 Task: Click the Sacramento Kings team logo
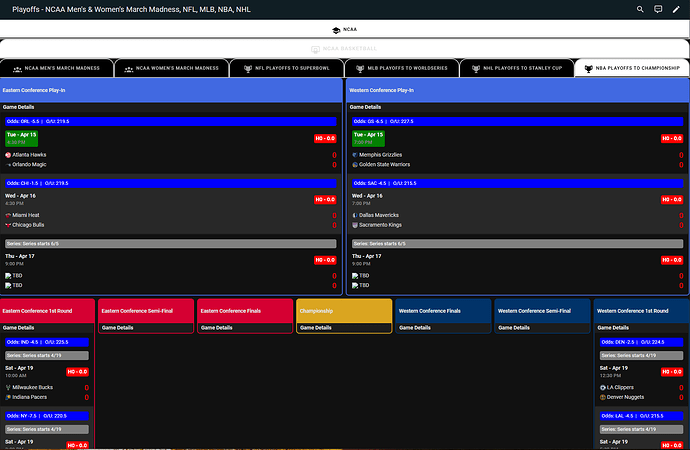[x=354, y=224]
